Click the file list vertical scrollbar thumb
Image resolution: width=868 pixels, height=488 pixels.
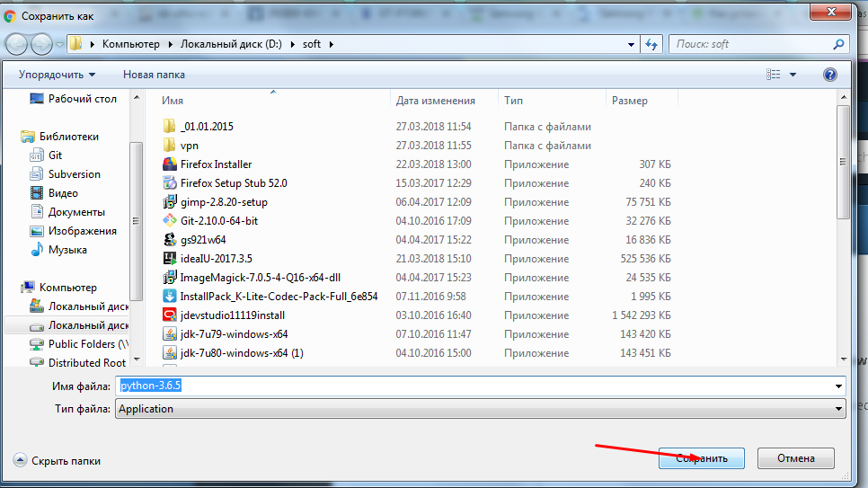pyautogui.click(x=843, y=162)
